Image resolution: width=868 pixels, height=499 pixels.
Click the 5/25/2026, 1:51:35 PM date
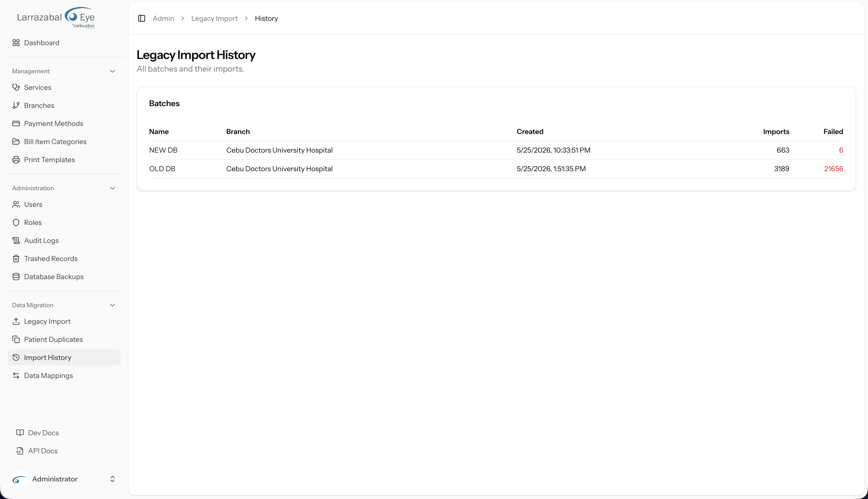click(551, 169)
